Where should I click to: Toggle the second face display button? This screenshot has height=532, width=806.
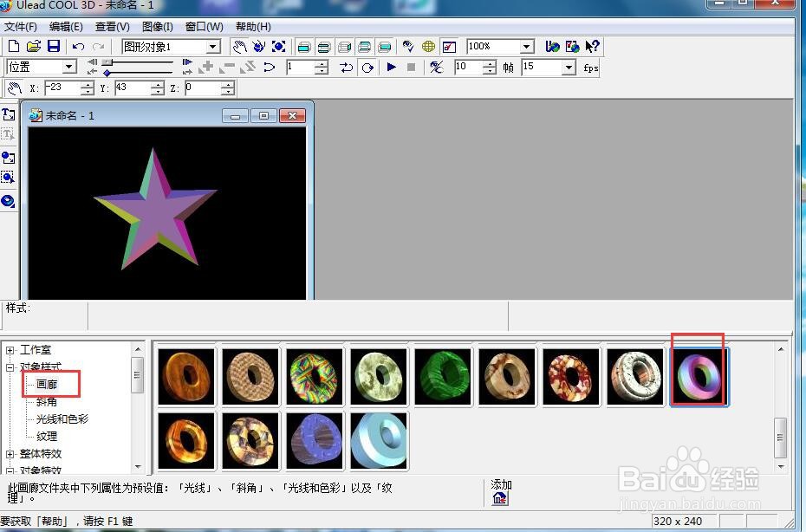pyautogui.click(x=324, y=47)
